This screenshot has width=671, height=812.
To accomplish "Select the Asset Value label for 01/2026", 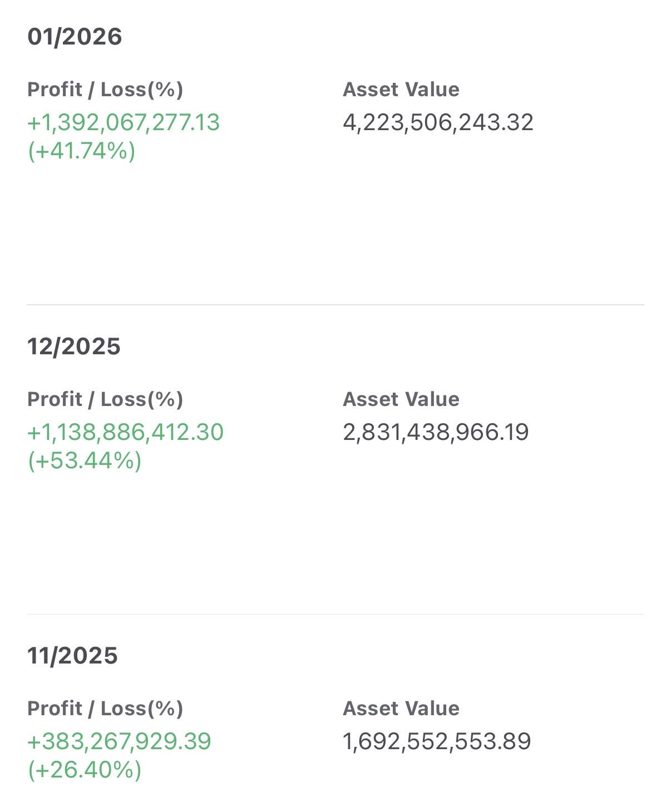I will (x=401, y=90).
